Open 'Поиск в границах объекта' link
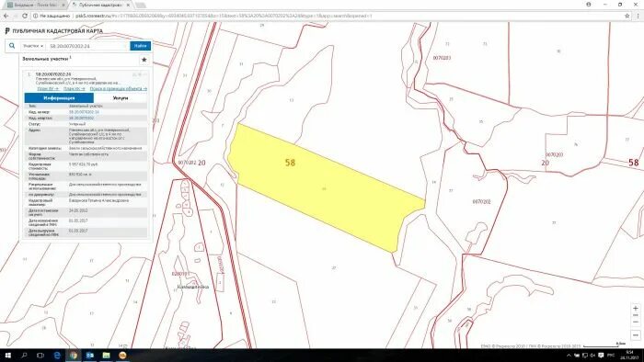Viewport: 644px width, 362px height. tap(119, 88)
